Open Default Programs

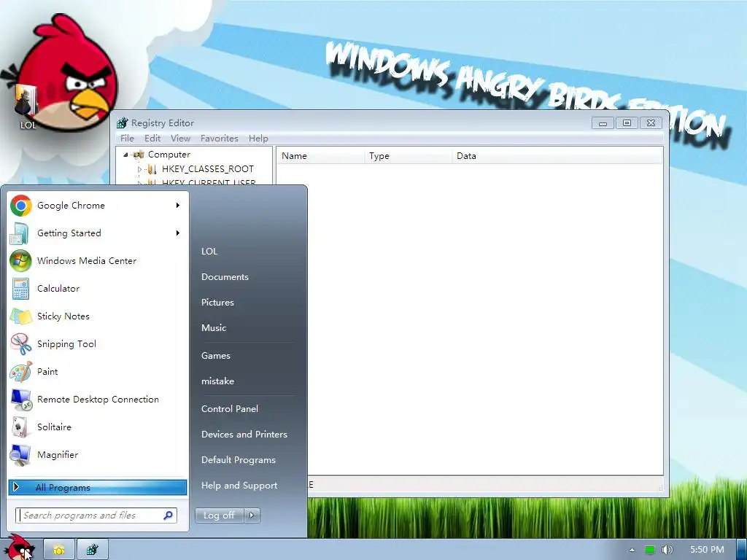(x=239, y=460)
